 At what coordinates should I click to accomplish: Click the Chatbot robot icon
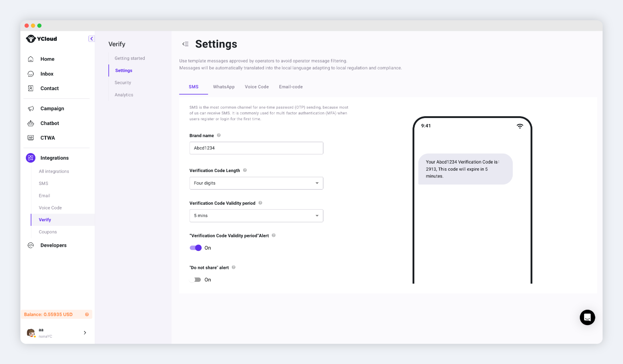[31, 123]
